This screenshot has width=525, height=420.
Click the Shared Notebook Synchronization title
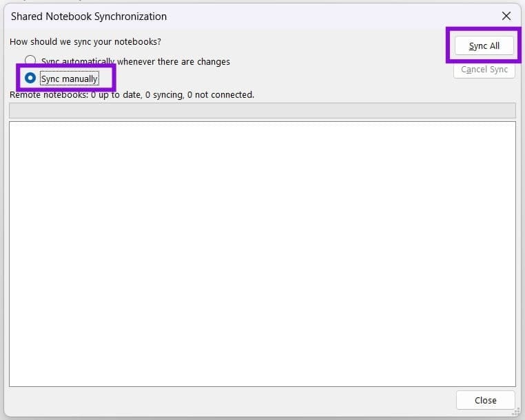coord(89,17)
